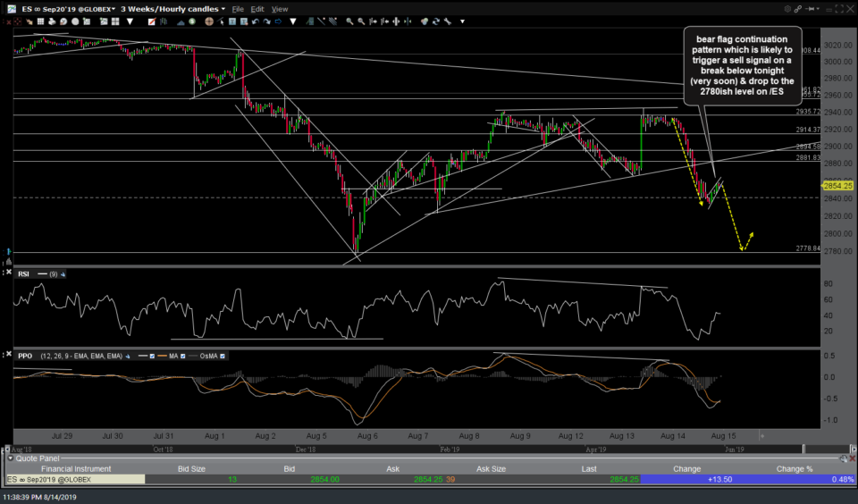This screenshot has height=504, width=858.
Task: Collapse the Quote Panel expander
Action: (x=11, y=458)
